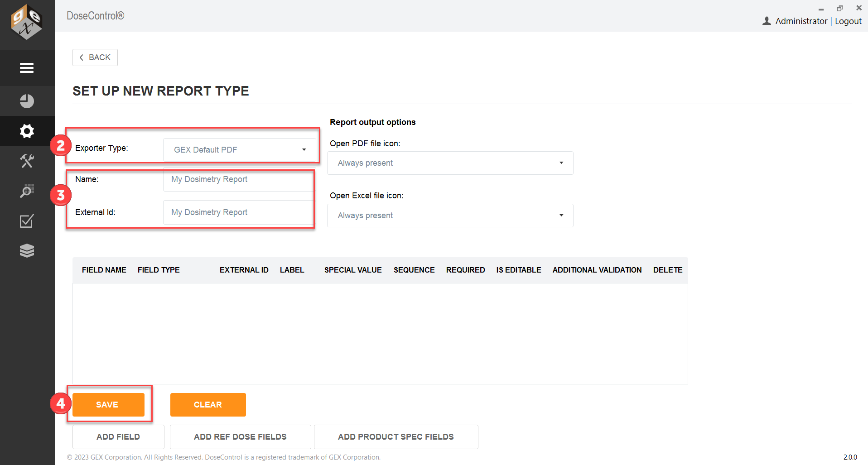
Task: Open the checkbox approval sidebar icon
Action: [27, 221]
